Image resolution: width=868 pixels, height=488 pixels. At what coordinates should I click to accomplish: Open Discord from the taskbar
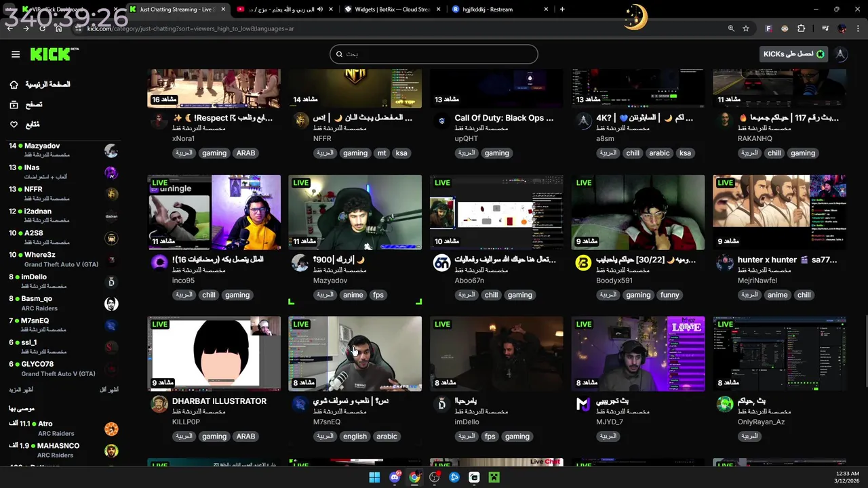tap(395, 477)
